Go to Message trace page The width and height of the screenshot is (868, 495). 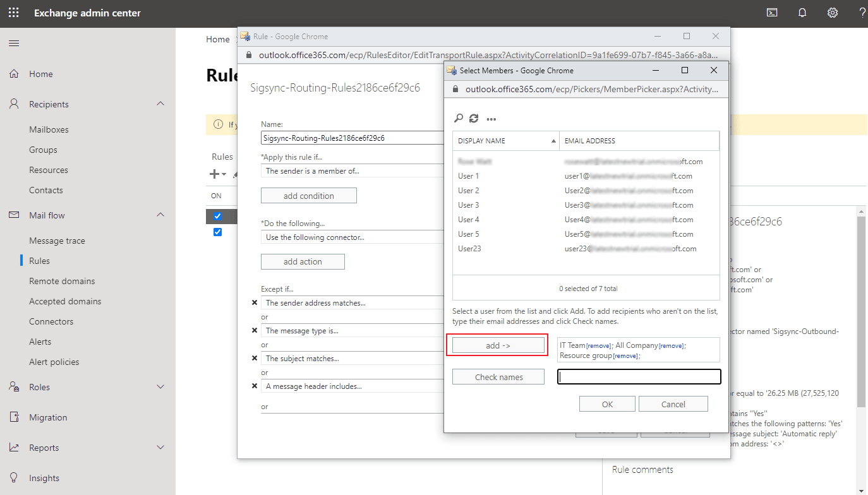[x=57, y=241]
